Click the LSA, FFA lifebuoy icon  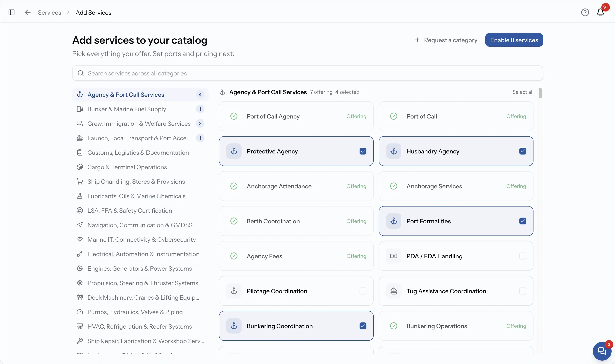point(80,211)
